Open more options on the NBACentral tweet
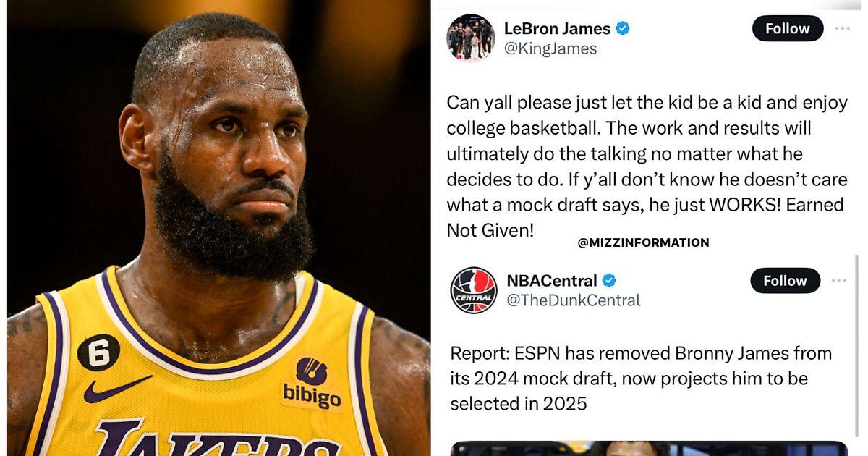The image size is (868, 456). pos(840,280)
